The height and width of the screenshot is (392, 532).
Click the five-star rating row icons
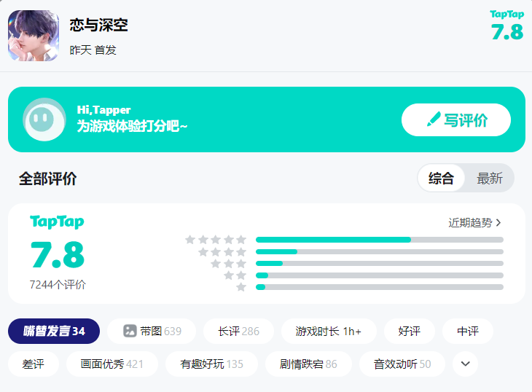(216, 240)
